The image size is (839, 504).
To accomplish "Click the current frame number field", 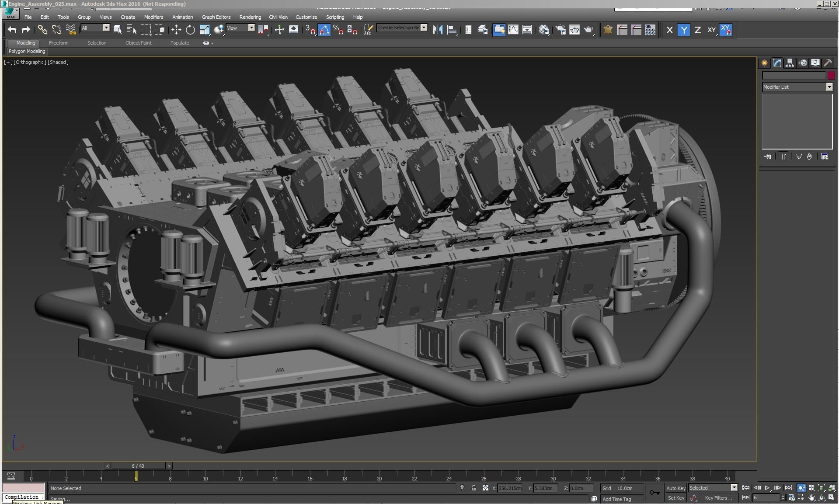I will [x=766, y=498].
